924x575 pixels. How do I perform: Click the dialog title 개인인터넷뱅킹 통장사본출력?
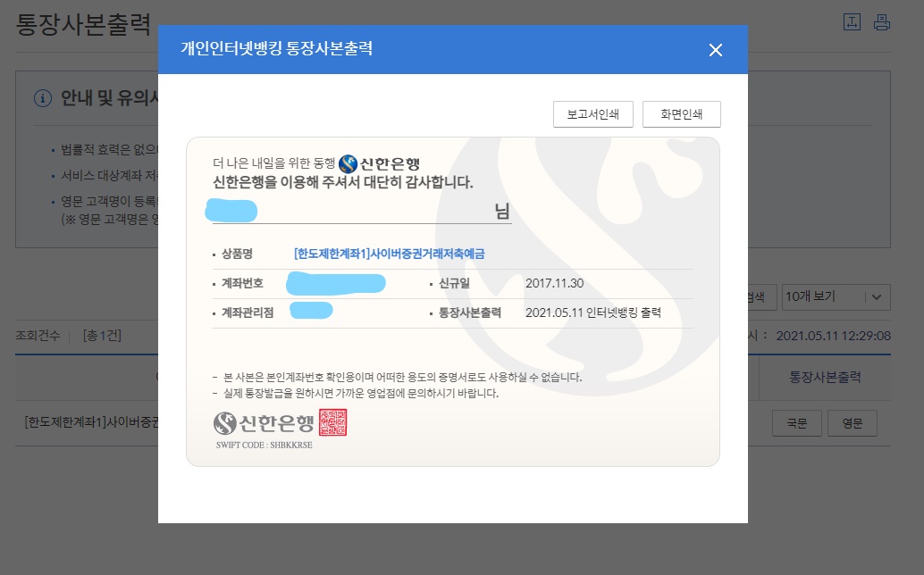(276, 48)
